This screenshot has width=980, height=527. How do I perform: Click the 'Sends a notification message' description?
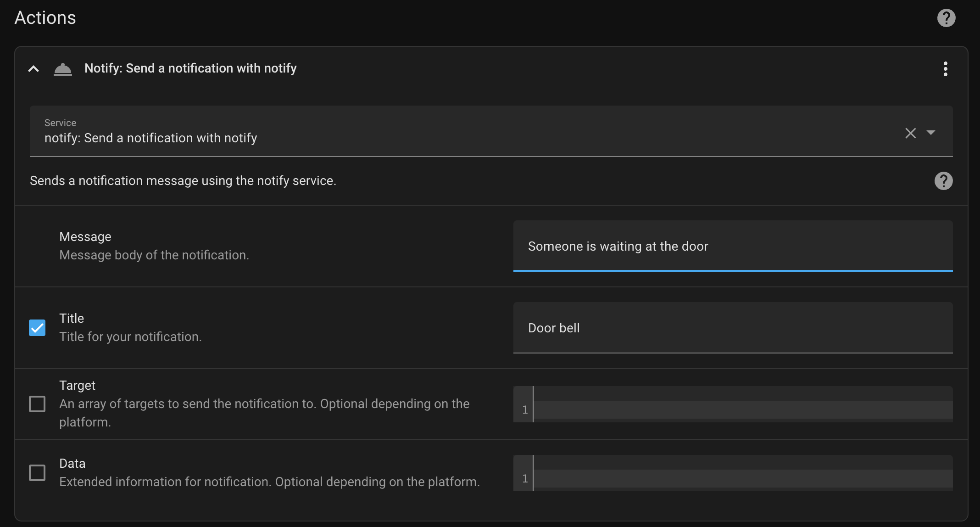coord(183,181)
